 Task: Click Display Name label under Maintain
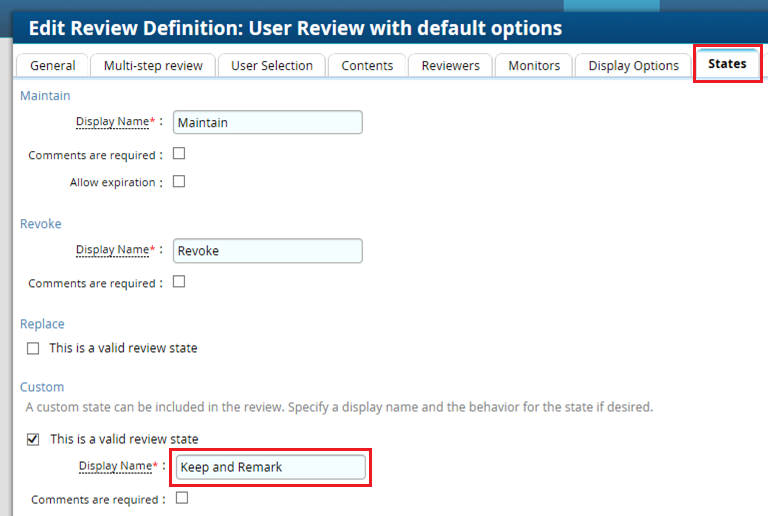click(x=112, y=122)
